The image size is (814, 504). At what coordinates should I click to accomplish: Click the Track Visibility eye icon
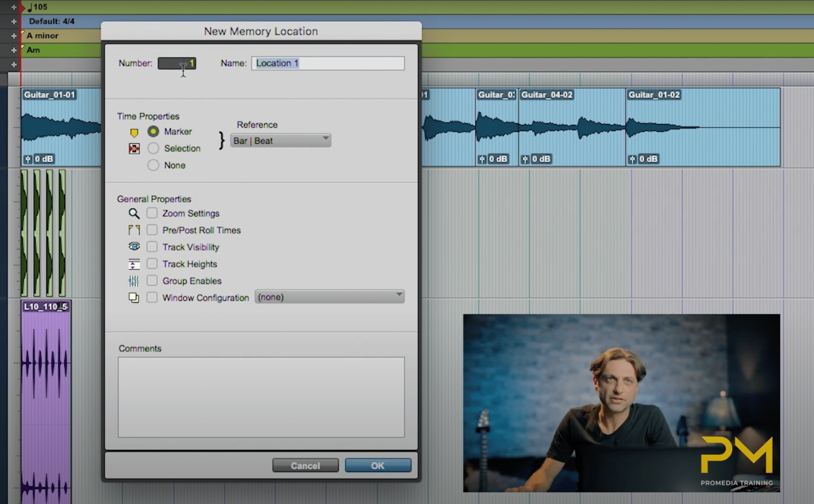(134, 246)
